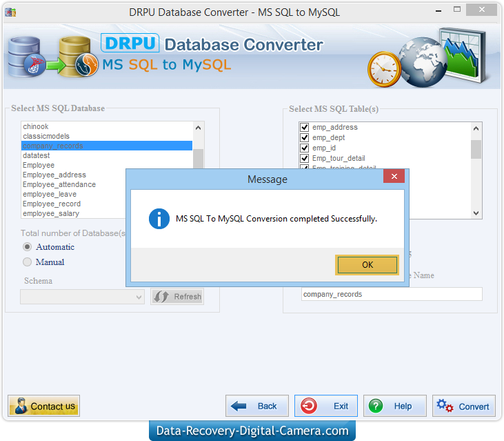The width and height of the screenshot is (504, 441).
Task: Click the person icon on Contact us
Action: pos(21,406)
